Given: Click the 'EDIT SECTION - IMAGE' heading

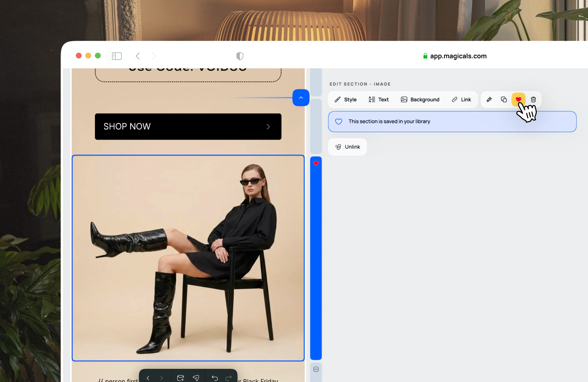Looking at the screenshot, I should 360,84.
